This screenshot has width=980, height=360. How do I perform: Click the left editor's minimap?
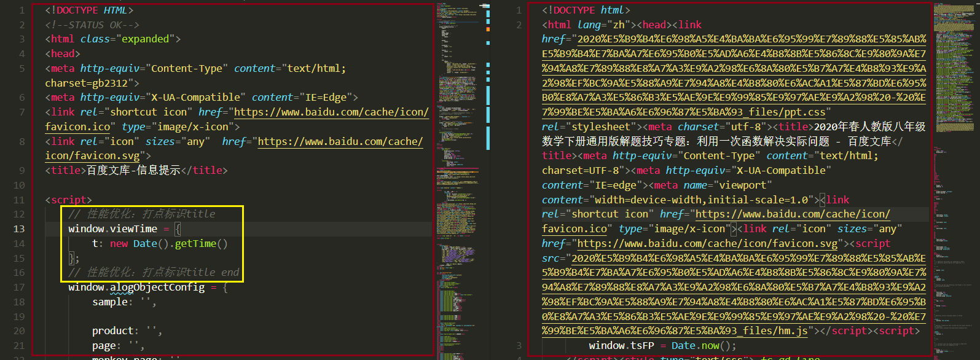(459, 180)
